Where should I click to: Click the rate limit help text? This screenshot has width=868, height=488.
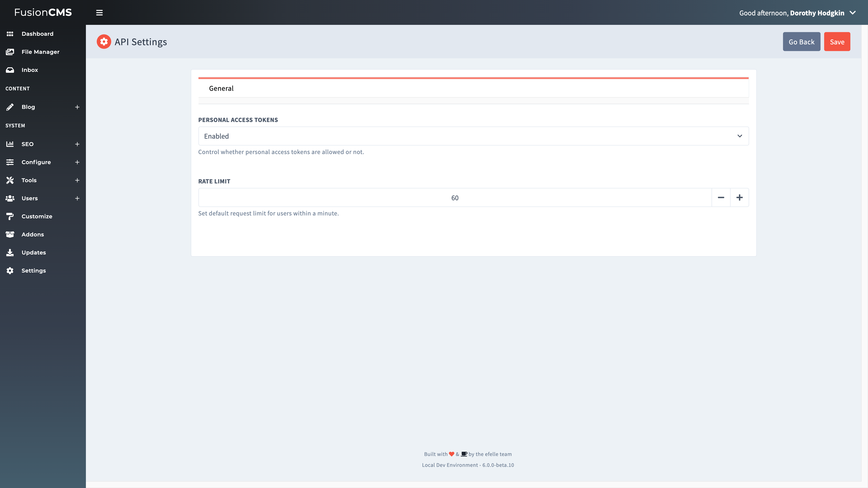coord(269,213)
